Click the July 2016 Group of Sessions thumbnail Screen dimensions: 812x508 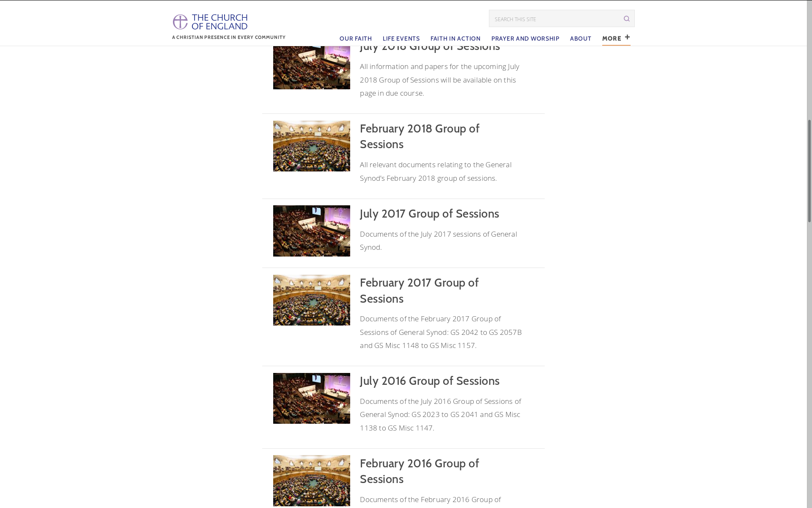point(312,398)
